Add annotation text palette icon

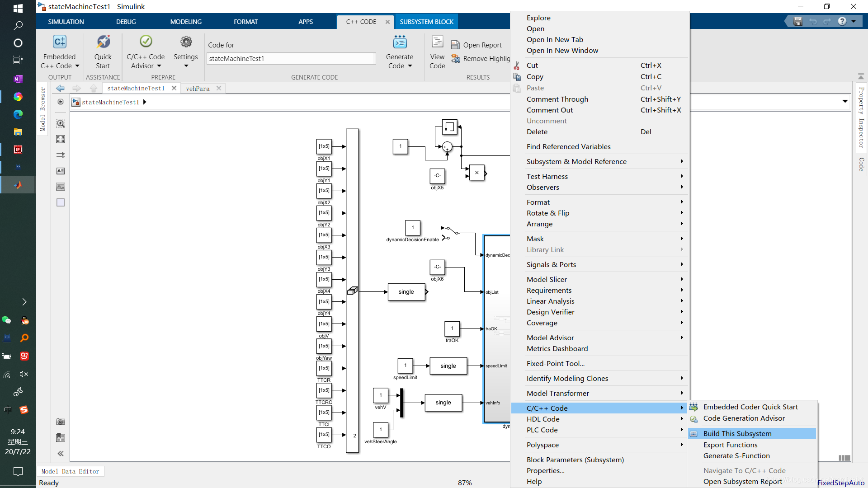click(61, 171)
